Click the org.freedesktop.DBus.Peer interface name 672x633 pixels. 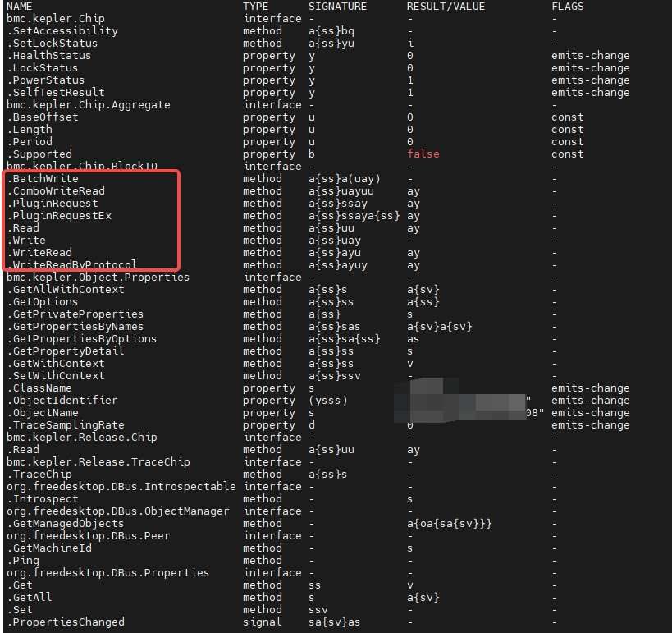tap(85, 536)
